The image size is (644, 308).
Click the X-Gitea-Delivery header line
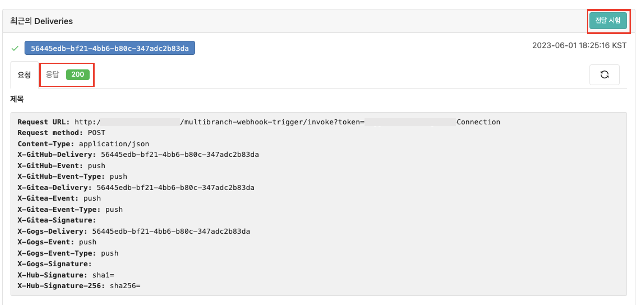coord(136,188)
